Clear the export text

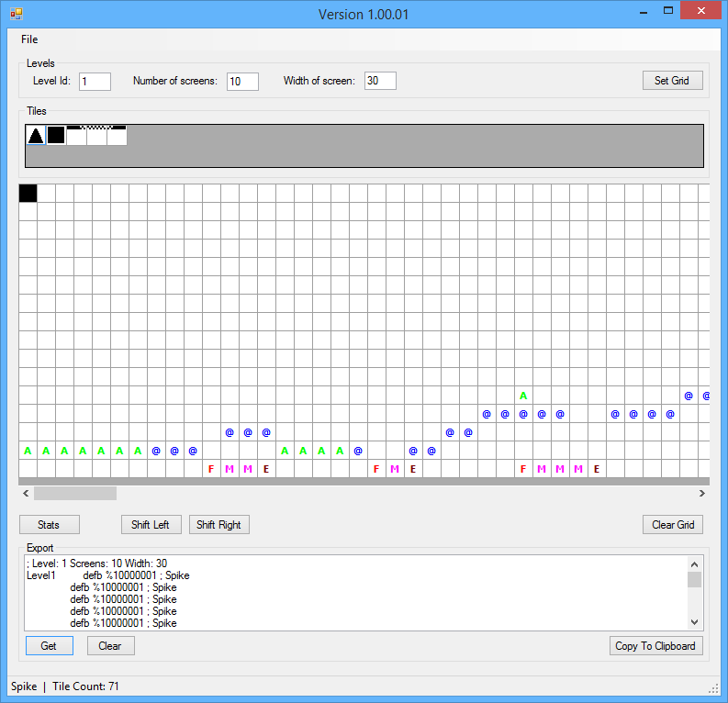click(x=110, y=645)
